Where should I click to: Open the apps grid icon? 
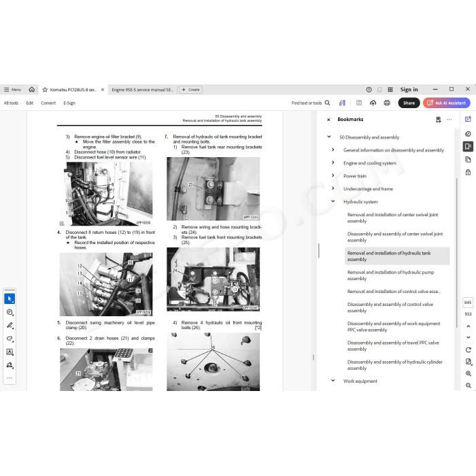390,90
